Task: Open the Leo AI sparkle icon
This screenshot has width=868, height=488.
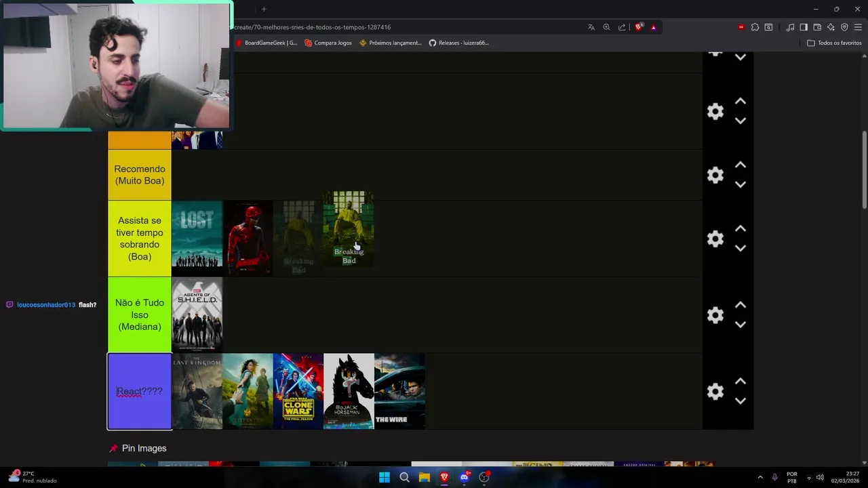Action: (831, 27)
